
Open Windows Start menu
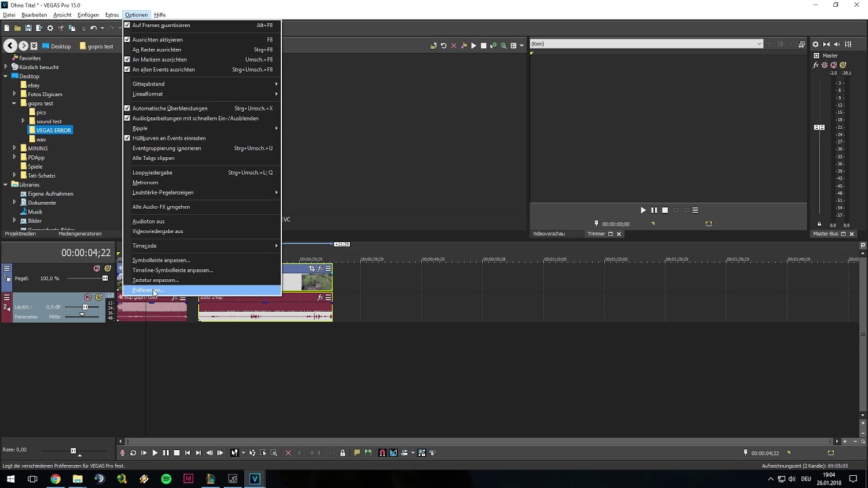click(x=10, y=479)
